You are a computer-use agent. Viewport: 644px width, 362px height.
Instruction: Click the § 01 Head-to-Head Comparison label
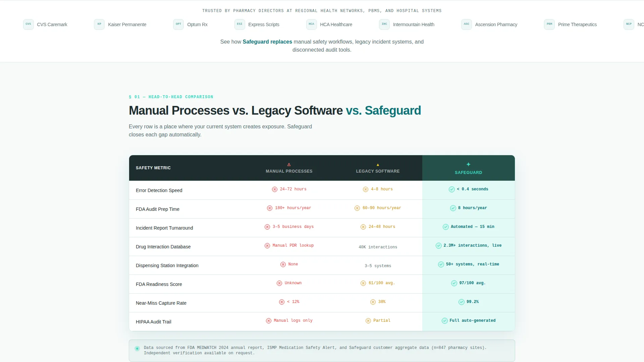pos(171,97)
